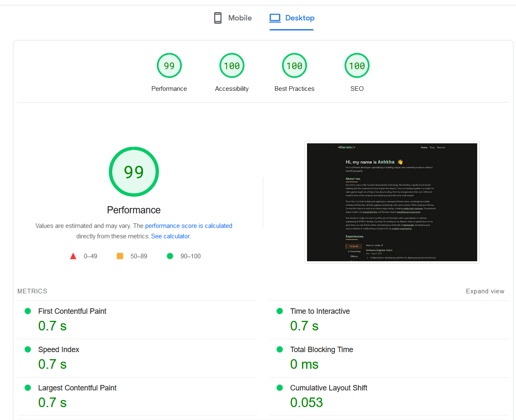Image resolution: width=516 pixels, height=420 pixels.
Task: Click the Cumulative Layout Shift indicator dot
Action: tap(279, 387)
